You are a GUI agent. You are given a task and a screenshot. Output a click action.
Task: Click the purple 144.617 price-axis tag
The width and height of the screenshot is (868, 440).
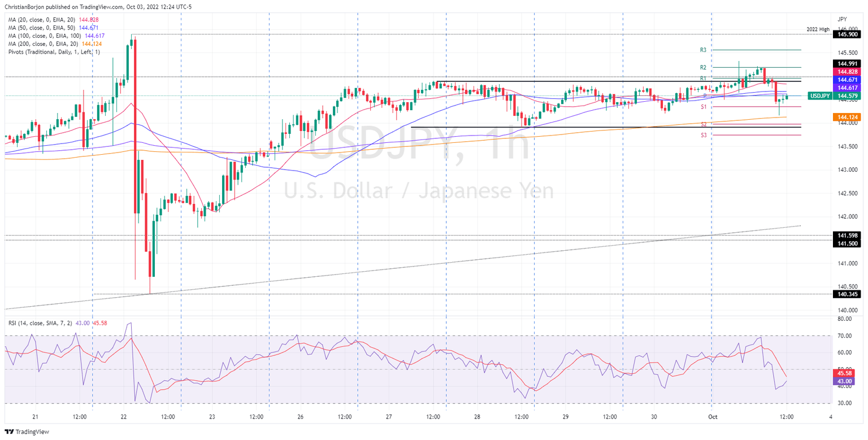(848, 88)
